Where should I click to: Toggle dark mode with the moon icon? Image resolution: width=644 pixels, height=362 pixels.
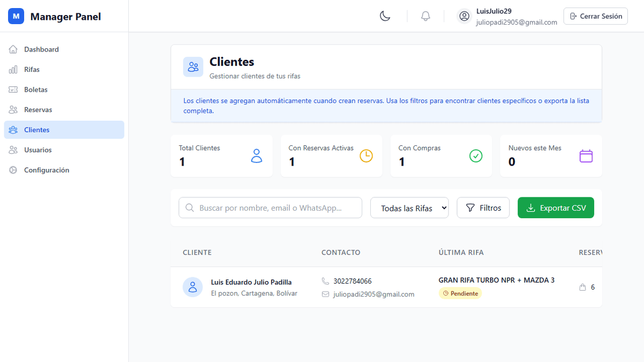(x=385, y=16)
